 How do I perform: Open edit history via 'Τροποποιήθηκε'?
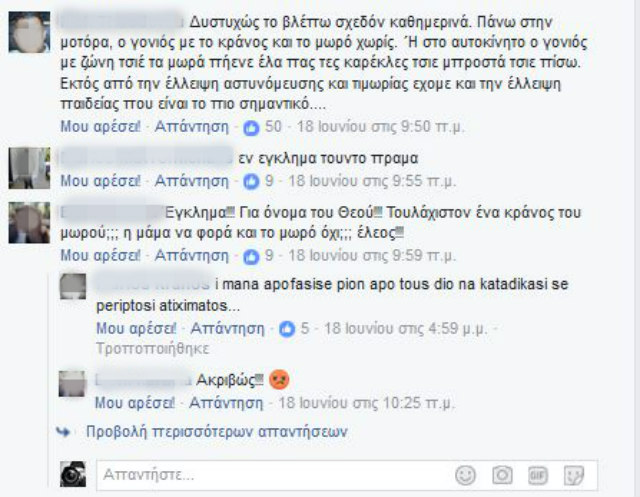153,348
